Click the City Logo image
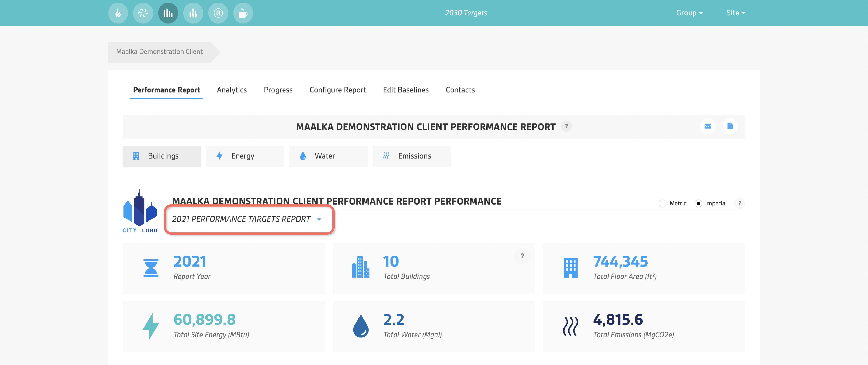 pos(140,211)
